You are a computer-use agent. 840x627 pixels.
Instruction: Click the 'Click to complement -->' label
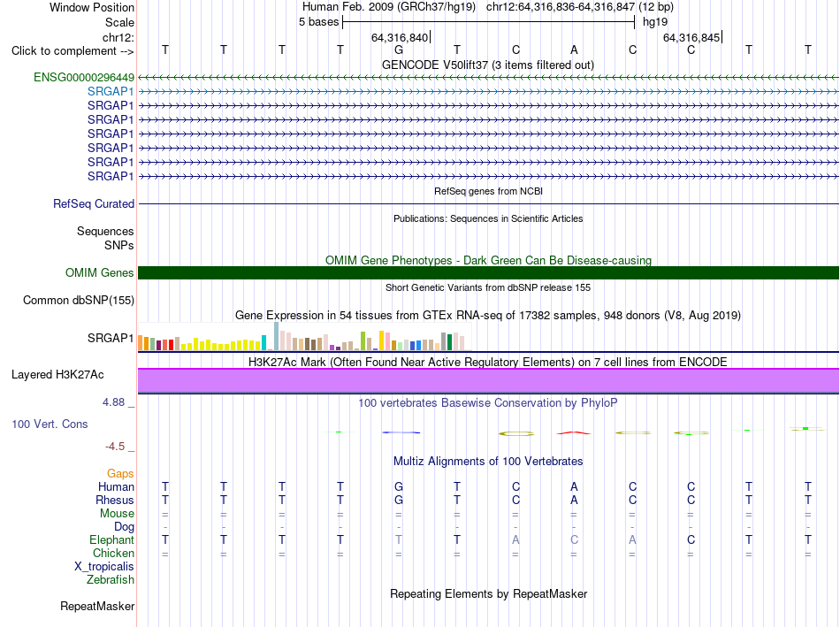point(73,51)
